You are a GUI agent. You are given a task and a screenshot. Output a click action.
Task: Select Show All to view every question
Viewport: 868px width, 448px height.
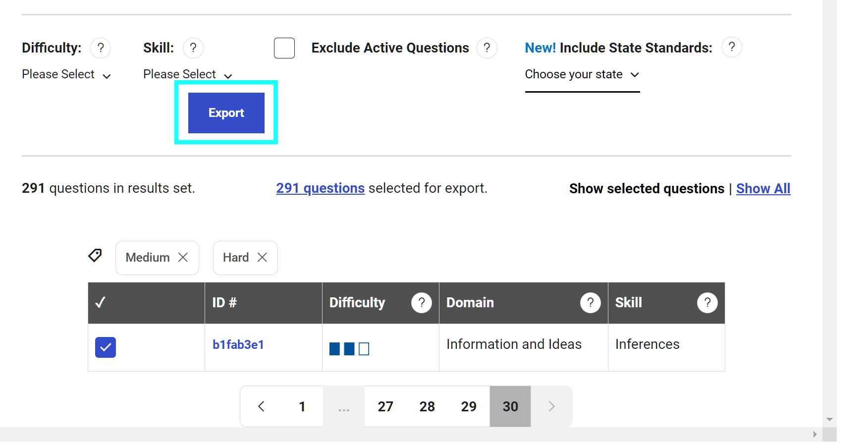tap(763, 188)
